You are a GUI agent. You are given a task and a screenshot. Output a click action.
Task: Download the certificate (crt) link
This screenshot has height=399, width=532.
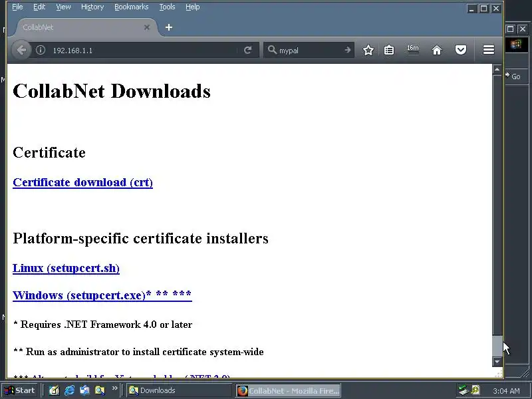click(x=82, y=182)
